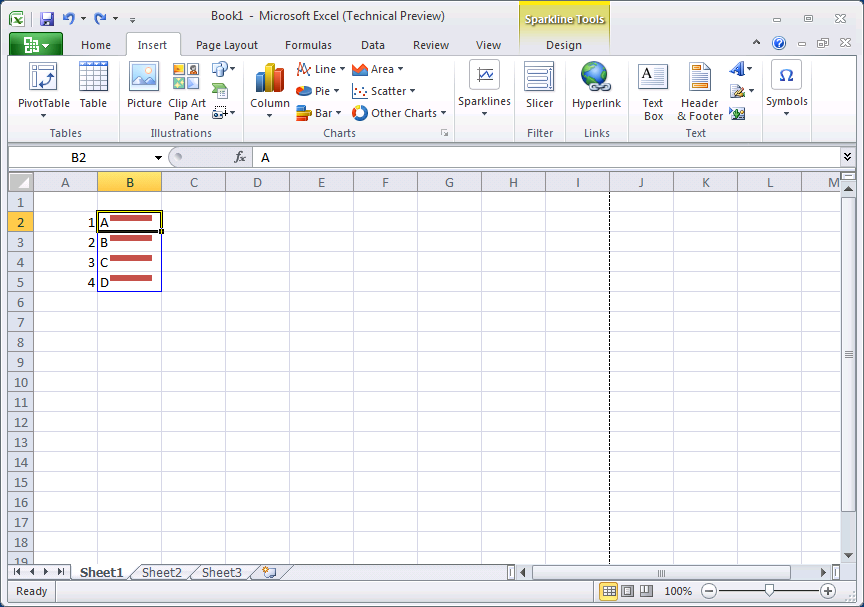Image resolution: width=864 pixels, height=607 pixels.
Task: Insert a Hyperlink
Action: coord(596,86)
